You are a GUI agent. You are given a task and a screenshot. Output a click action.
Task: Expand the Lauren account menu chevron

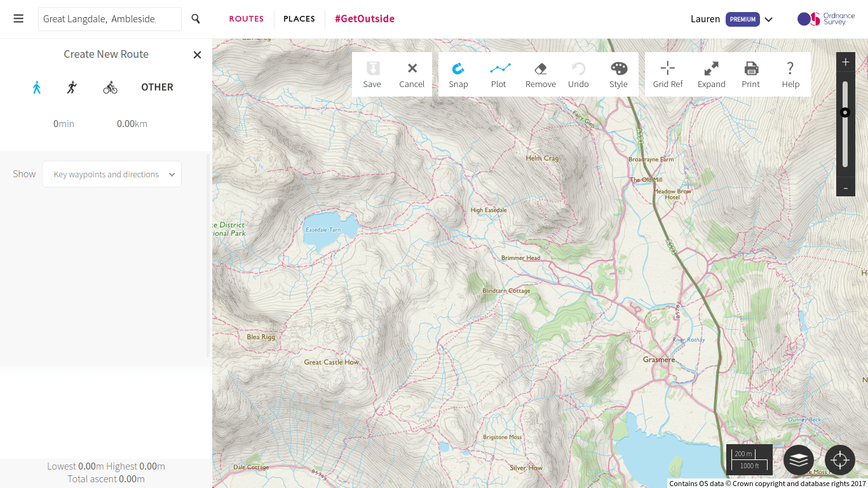click(x=768, y=20)
